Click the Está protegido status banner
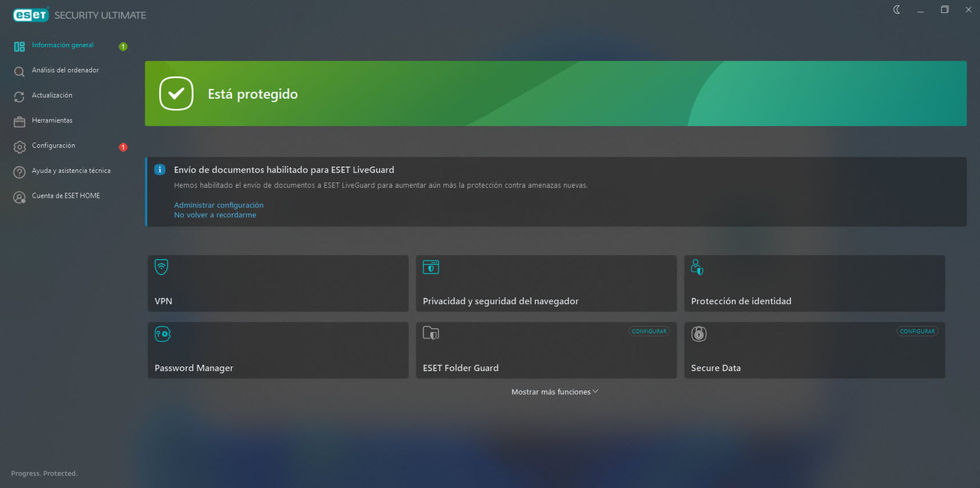980x488 pixels. [x=555, y=93]
